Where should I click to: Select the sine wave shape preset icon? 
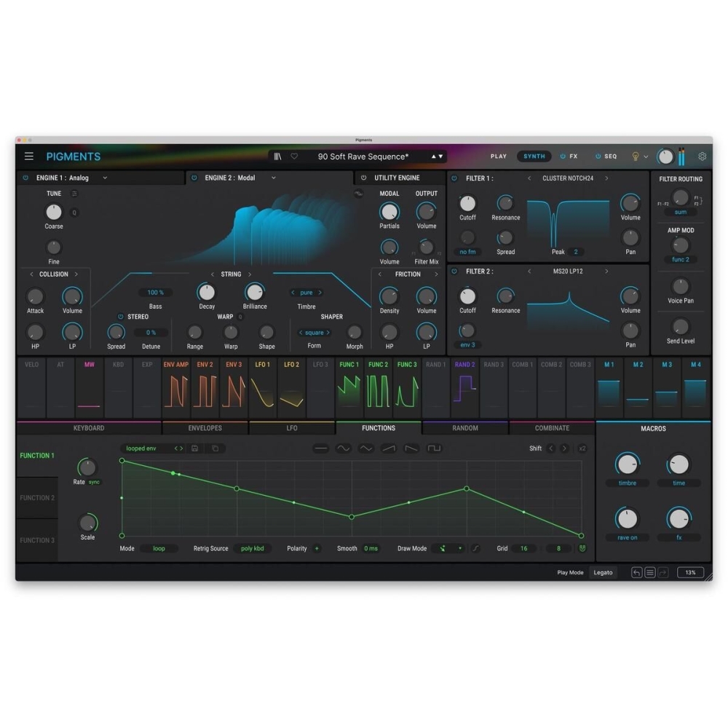coord(342,448)
